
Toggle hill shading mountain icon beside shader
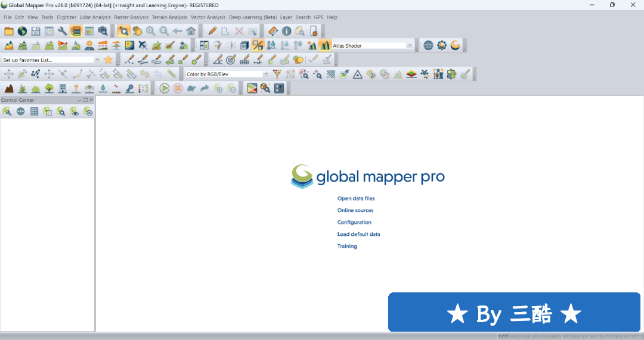[x=325, y=45]
